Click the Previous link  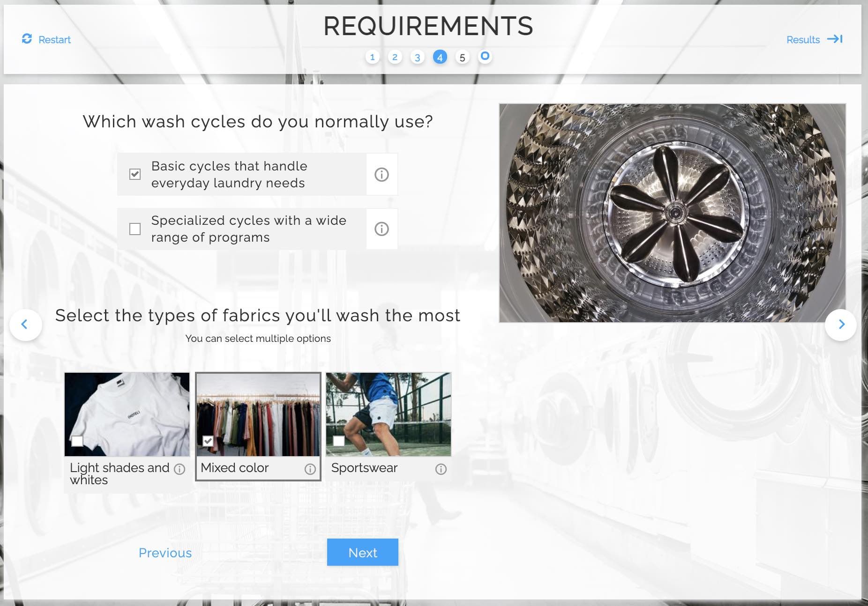165,553
